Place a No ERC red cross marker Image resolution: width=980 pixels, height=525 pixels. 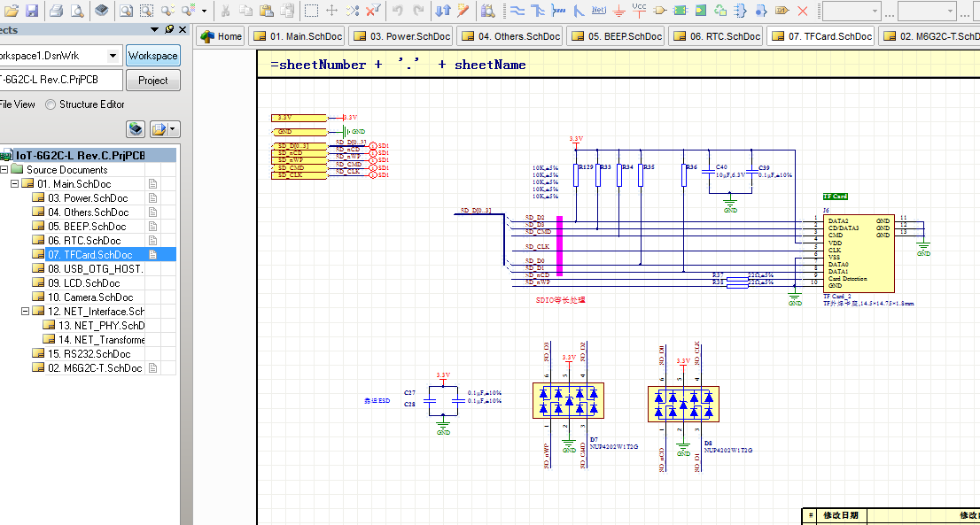pyautogui.click(x=803, y=10)
